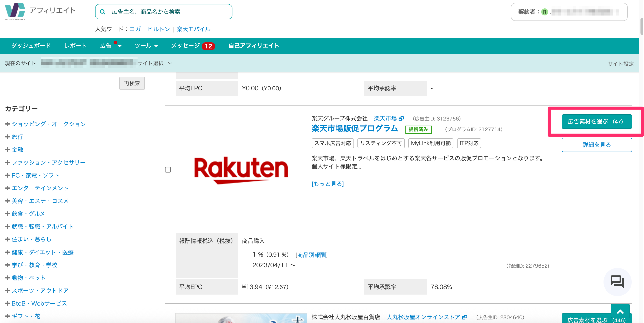This screenshot has width=644, height=323.
Task: Click the search magnifier icon
Action: pos(103,12)
